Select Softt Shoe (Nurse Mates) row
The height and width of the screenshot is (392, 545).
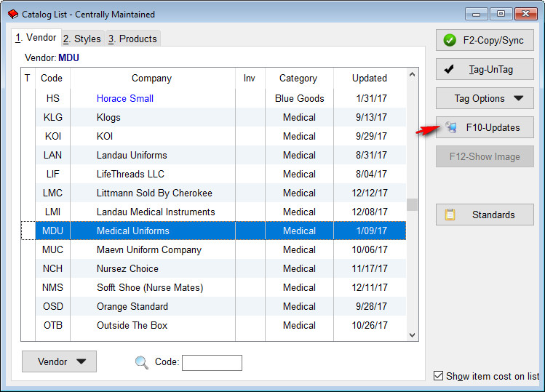(214, 287)
